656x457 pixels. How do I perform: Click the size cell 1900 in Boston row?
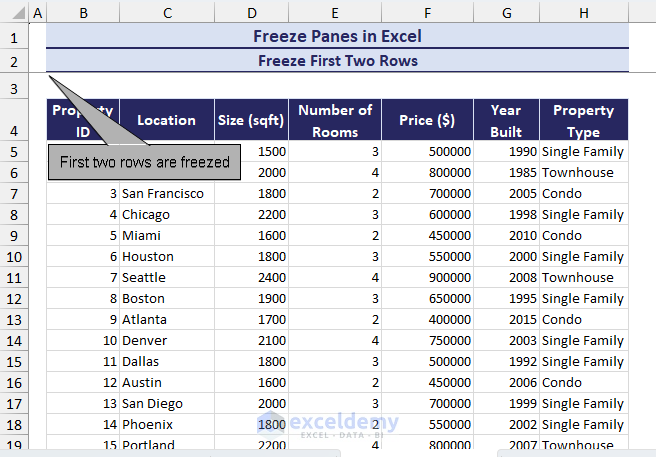(x=251, y=298)
